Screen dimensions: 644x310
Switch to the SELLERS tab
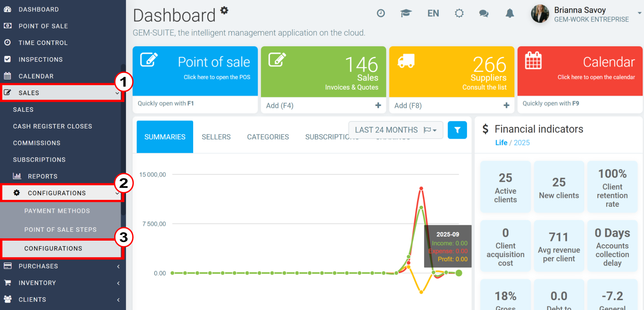[x=216, y=137]
